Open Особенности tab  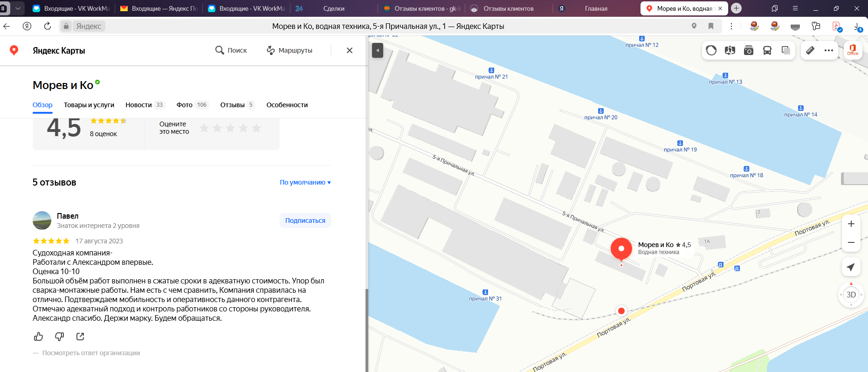tap(287, 105)
